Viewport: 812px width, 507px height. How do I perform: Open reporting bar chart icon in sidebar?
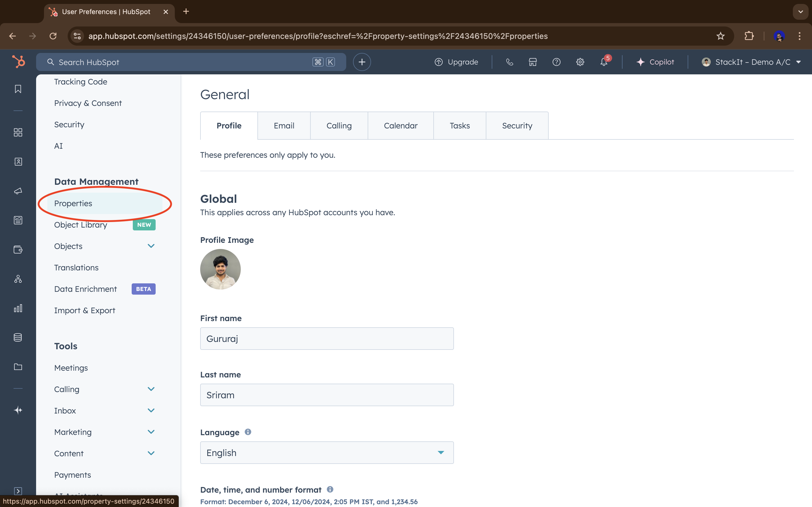[x=18, y=308]
